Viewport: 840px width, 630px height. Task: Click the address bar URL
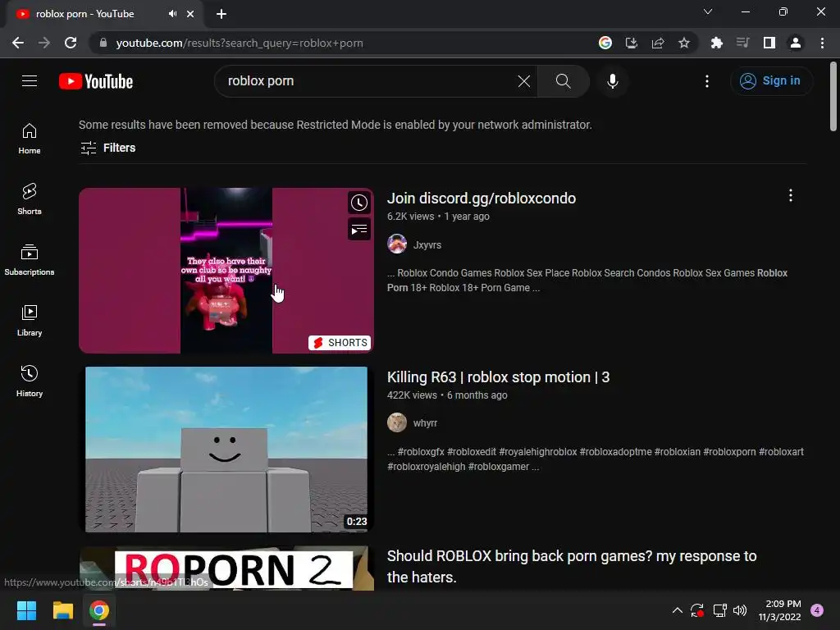click(x=240, y=43)
